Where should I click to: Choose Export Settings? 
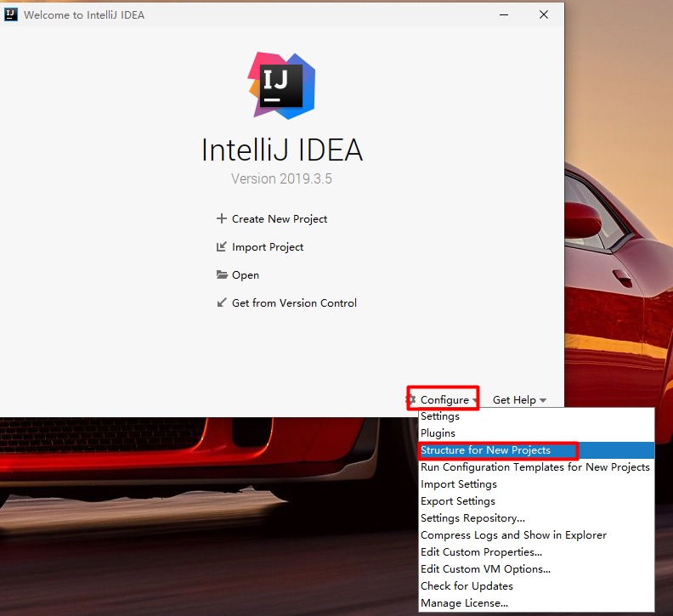pyautogui.click(x=536, y=501)
